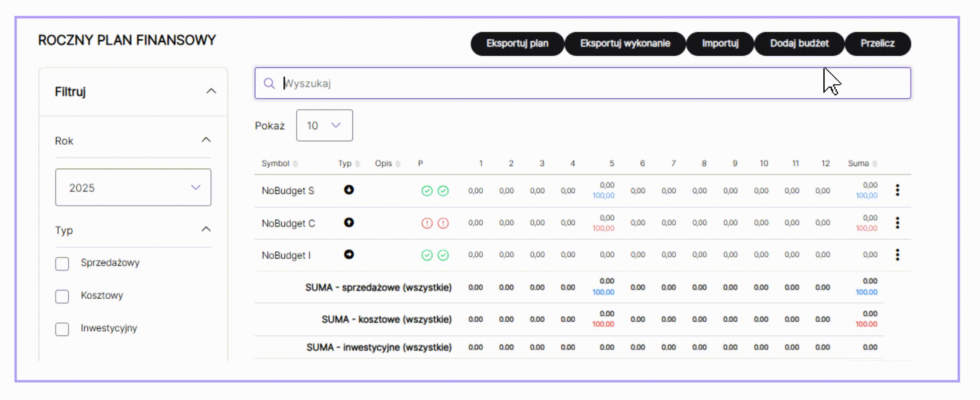
Task: Sort table by Suma column
Action: click(863, 163)
